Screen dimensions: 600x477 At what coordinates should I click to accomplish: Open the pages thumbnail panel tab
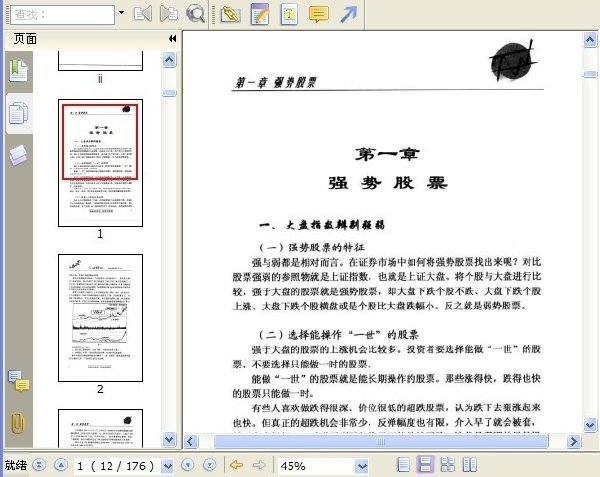point(18,113)
